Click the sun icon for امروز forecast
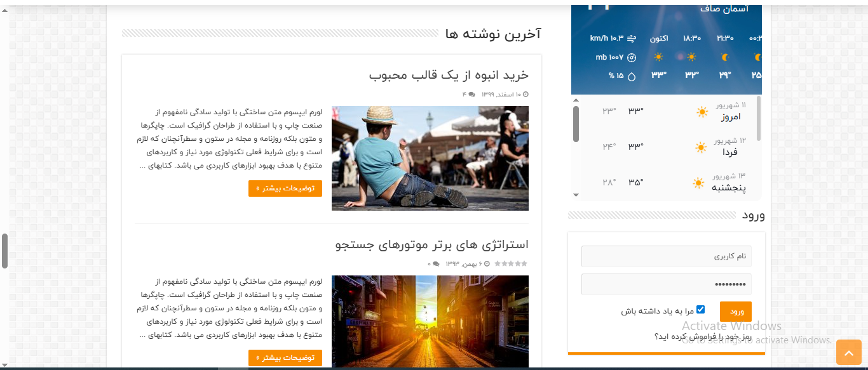The height and width of the screenshot is (370, 868). pos(702,112)
